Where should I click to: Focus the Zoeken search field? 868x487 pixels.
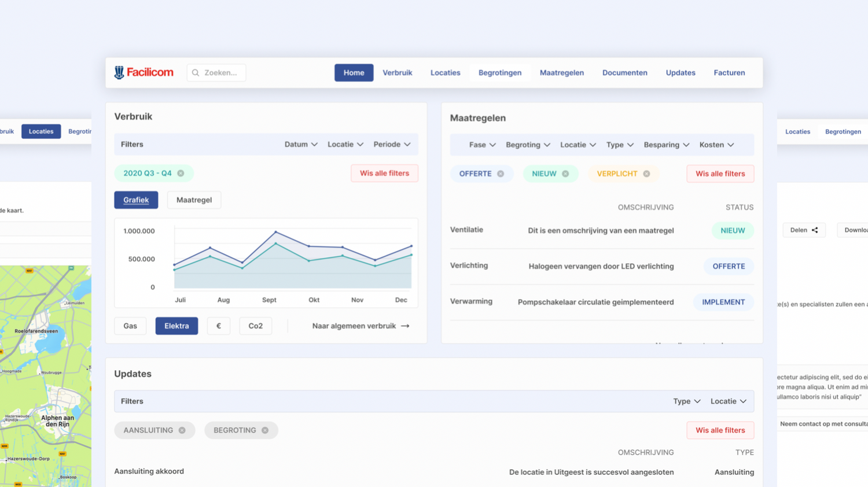[220, 73]
